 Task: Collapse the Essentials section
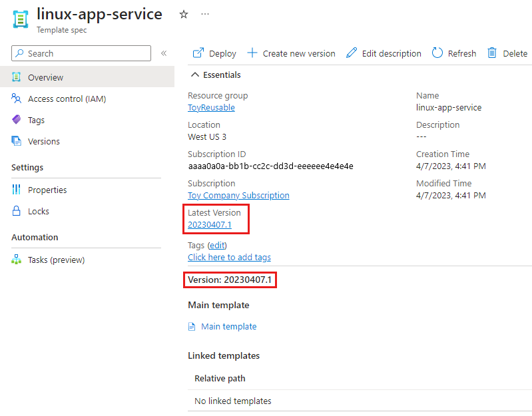coord(216,75)
